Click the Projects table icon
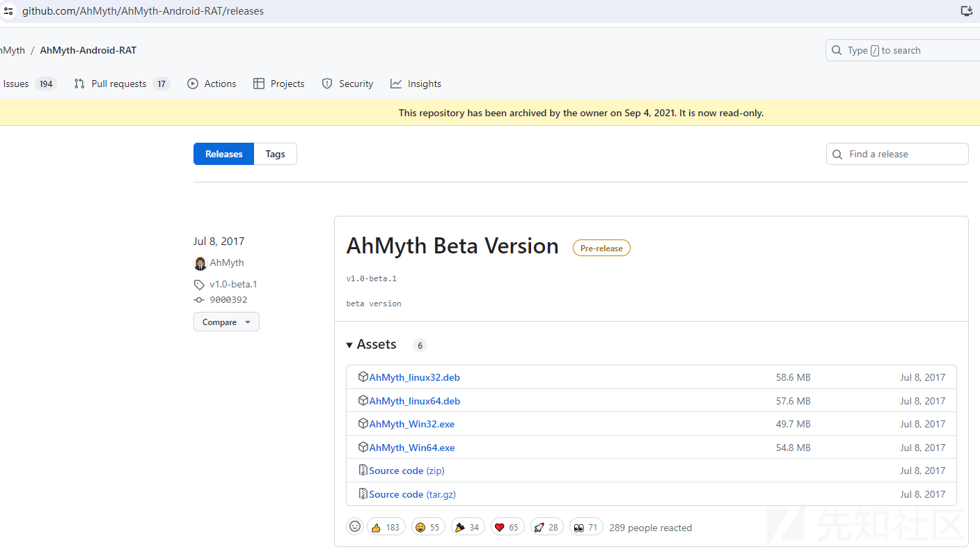This screenshot has height=552, width=980. point(259,84)
